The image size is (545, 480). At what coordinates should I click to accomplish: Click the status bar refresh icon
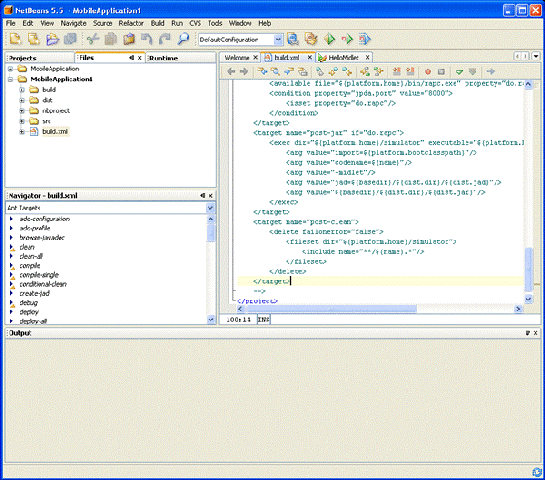537,472
